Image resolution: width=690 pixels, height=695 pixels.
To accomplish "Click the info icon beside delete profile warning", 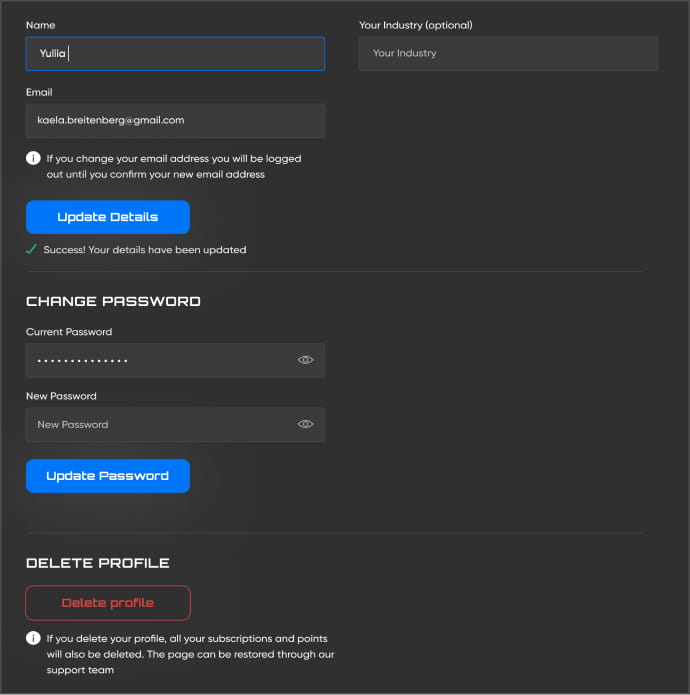I will point(33,638).
